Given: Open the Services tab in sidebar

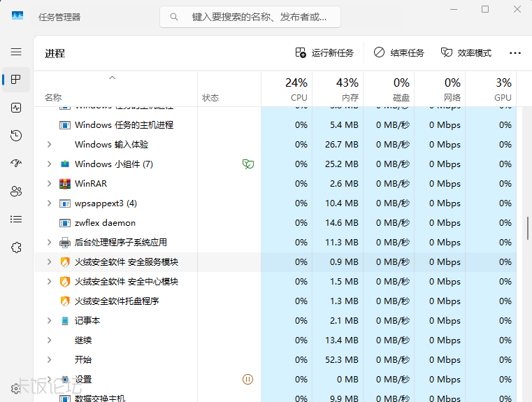Looking at the screenshot, I should [16, 247].
